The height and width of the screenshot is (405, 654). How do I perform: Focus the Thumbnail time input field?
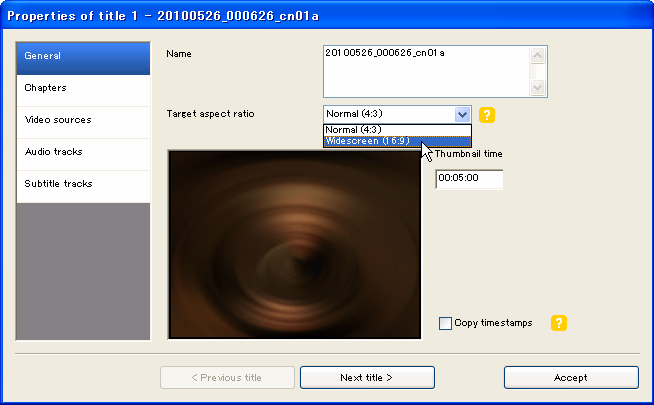[469, 178]
